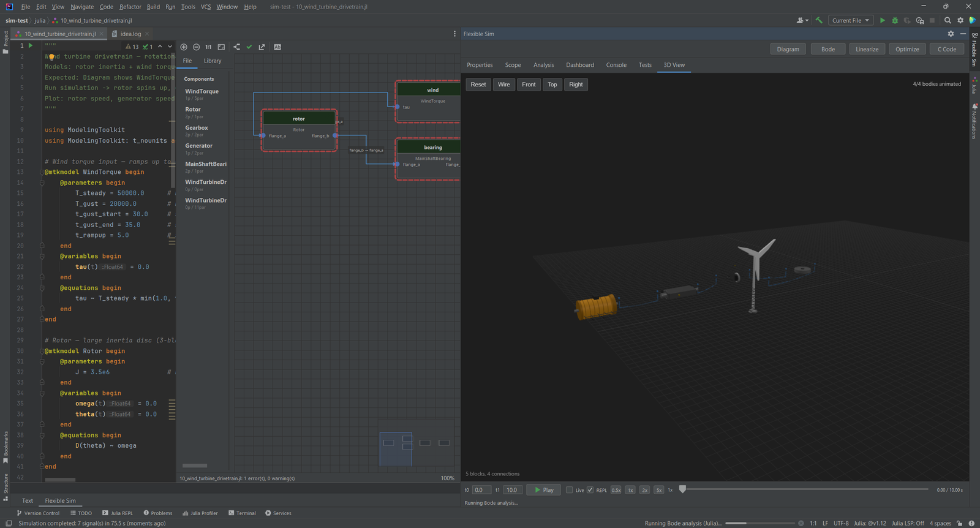The image size is (980, 528).
Task: Toggle the Ab labels icon
Action: (x=277, y=47)
